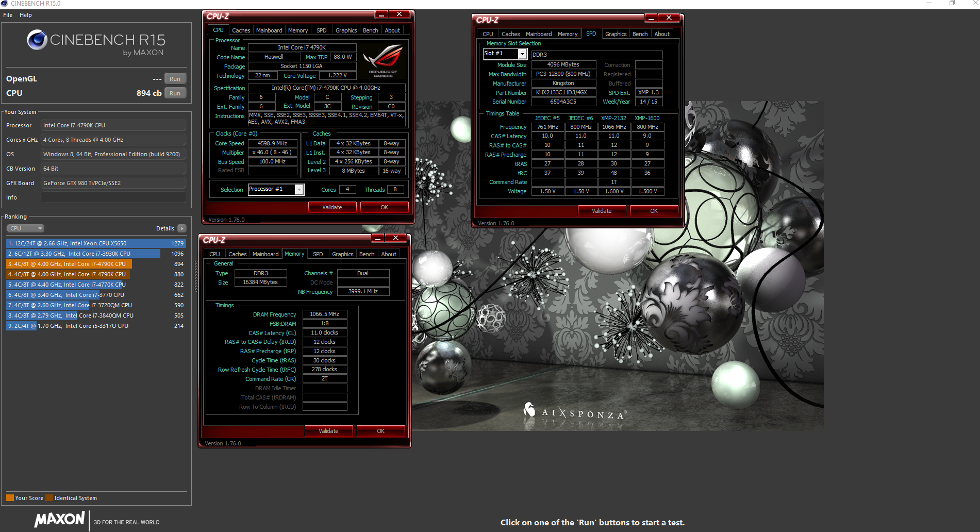Image resolution: width=980 pixels, height=532 pixels.
Task: Click OK in the Memory CPU-Z window
Action: coord(380,431)
